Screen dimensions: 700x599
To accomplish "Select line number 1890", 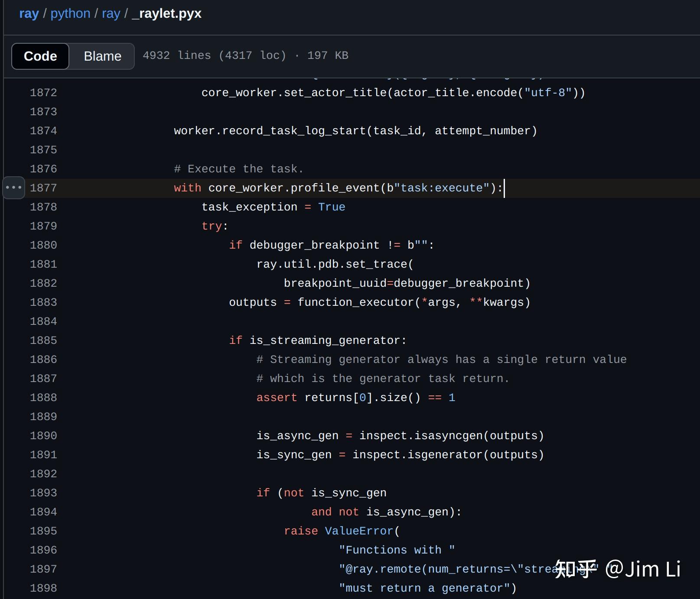I will 43,436.
